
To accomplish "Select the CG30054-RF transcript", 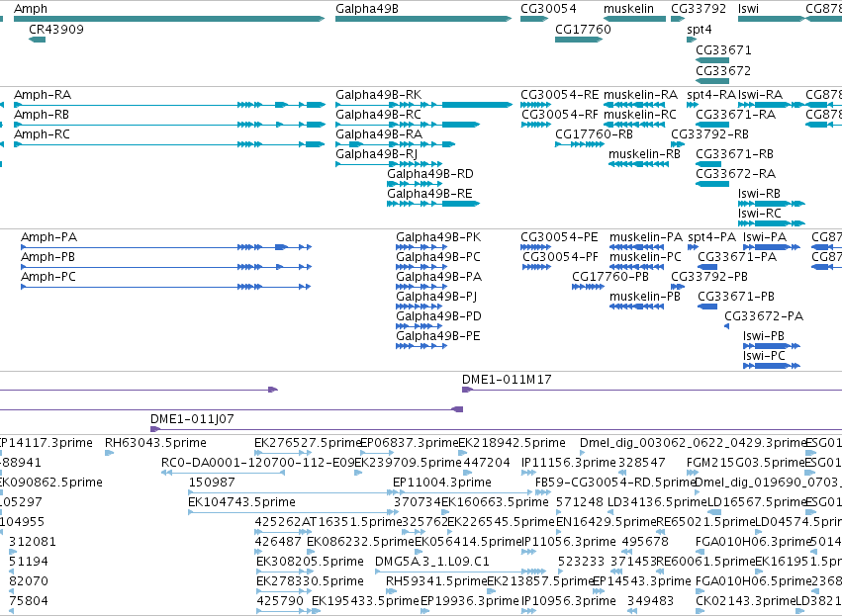I will (536, 125).
